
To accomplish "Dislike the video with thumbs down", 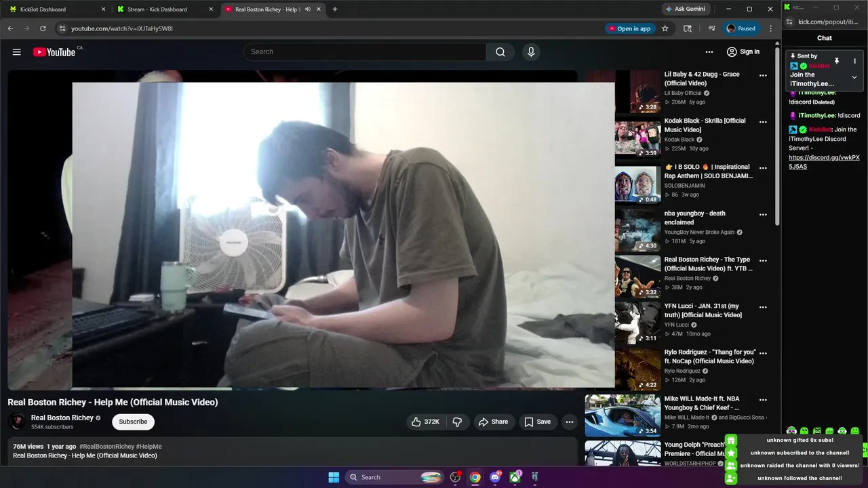I will 457,422.
